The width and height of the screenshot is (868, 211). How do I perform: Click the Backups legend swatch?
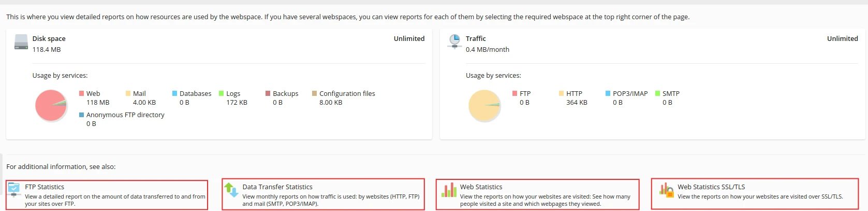pos(268,93)
